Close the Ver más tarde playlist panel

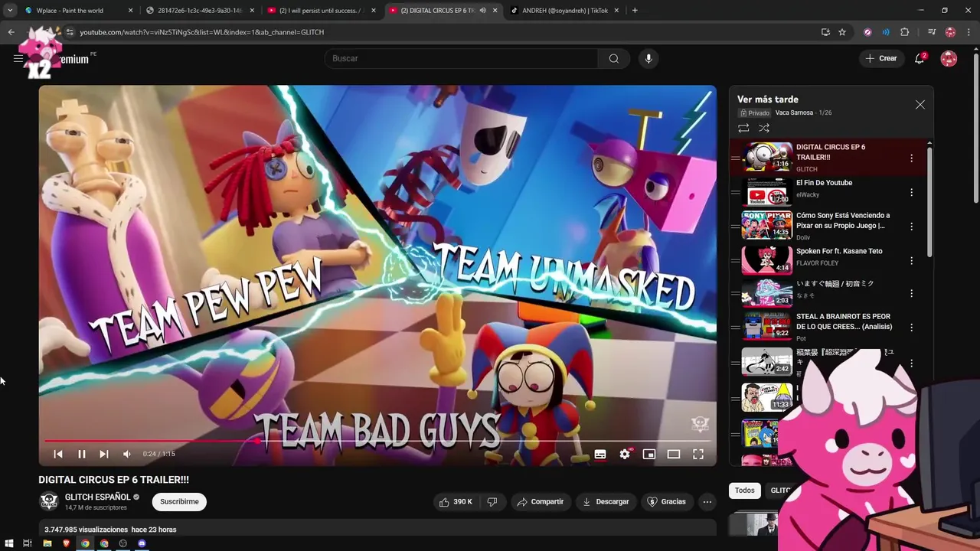click(920, 105)
